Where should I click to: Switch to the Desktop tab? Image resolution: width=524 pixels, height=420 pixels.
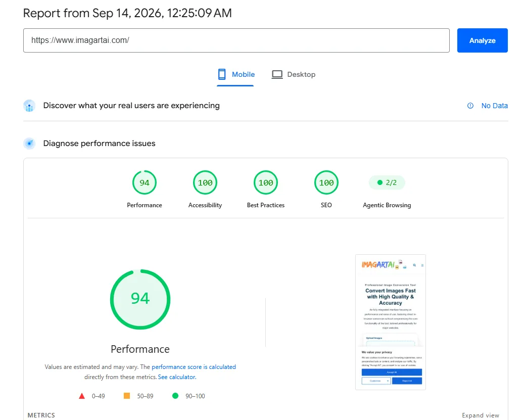click(294, 74)
